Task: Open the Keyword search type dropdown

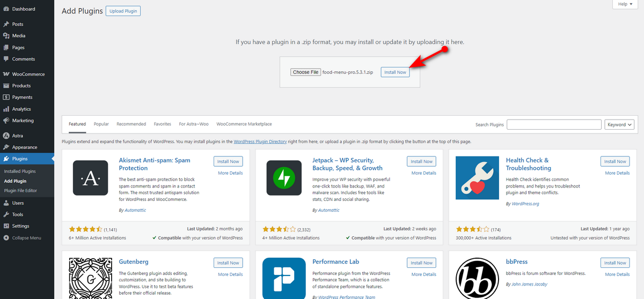Action: (619, 124)
